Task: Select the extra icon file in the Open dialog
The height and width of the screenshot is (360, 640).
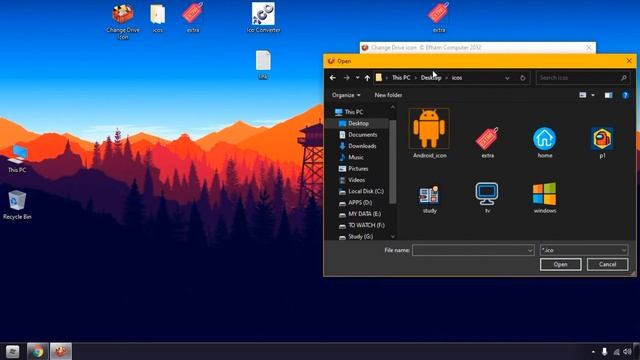Action: point(487,143)
